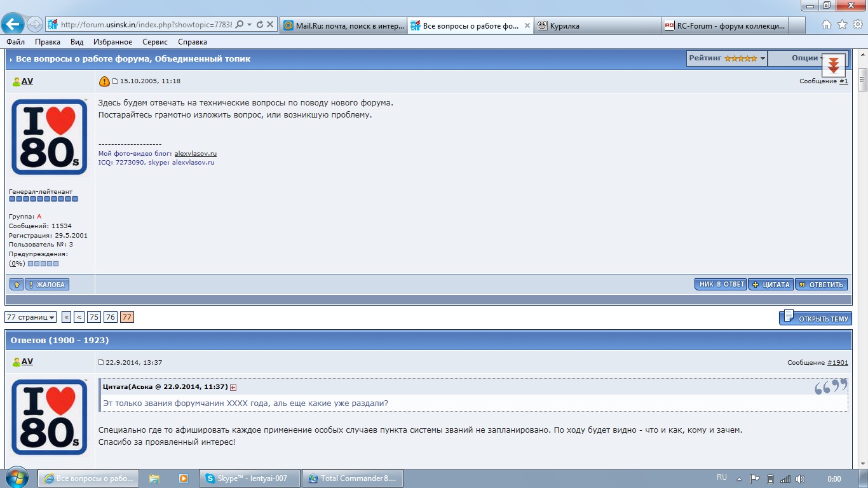Viewport: 868px width, 488px height.
Task: Refresh the page via address bar icon
Action: point(260,25)
